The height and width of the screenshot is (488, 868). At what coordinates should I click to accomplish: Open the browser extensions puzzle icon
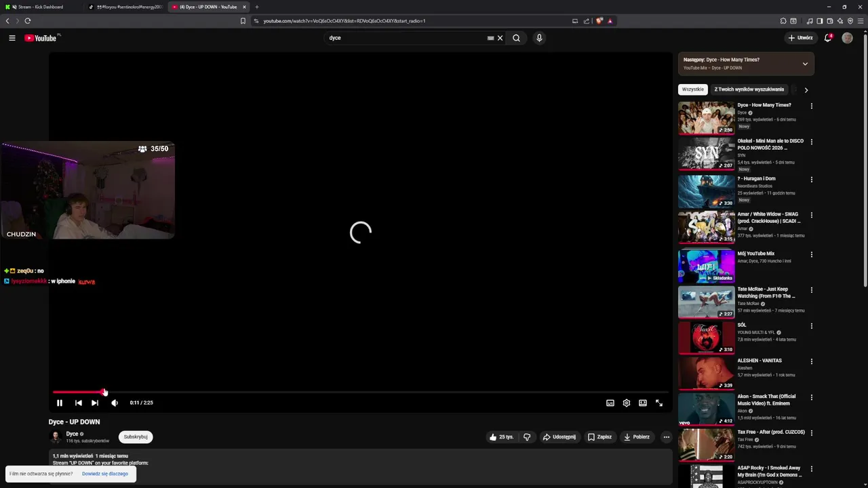tap(783, 21)
